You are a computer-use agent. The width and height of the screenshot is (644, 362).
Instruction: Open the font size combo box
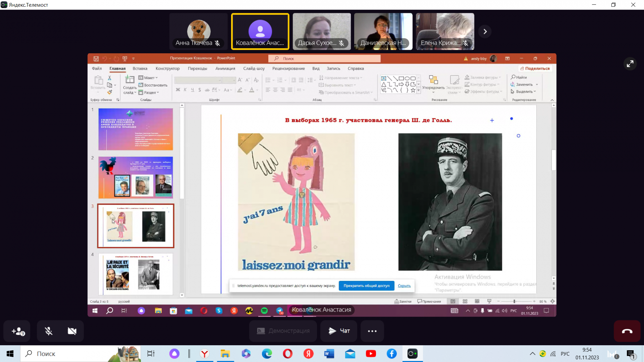click(229, 80)
